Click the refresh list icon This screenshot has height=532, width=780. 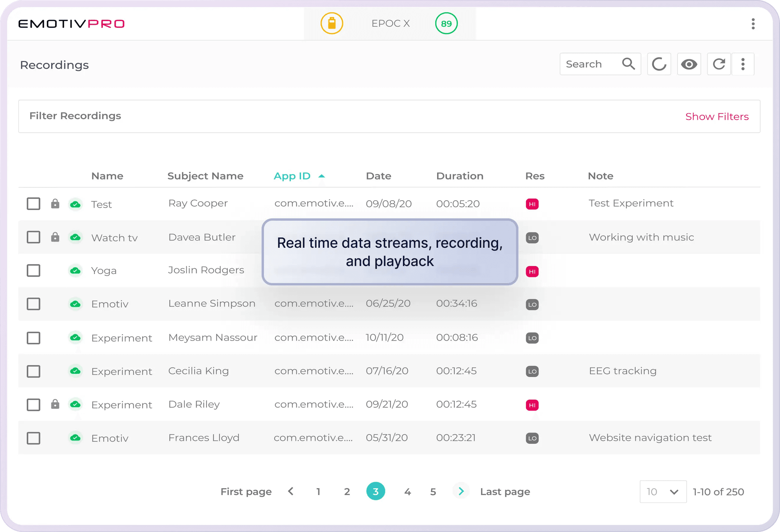[719, 64]
